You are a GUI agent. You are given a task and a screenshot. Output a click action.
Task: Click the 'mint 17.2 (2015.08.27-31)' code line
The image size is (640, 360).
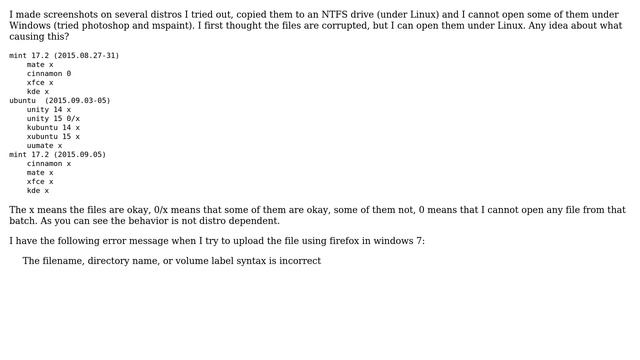point(64,56)
